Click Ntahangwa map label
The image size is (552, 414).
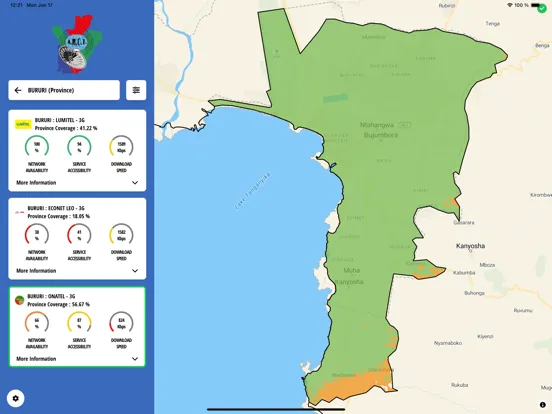(377, 125)
